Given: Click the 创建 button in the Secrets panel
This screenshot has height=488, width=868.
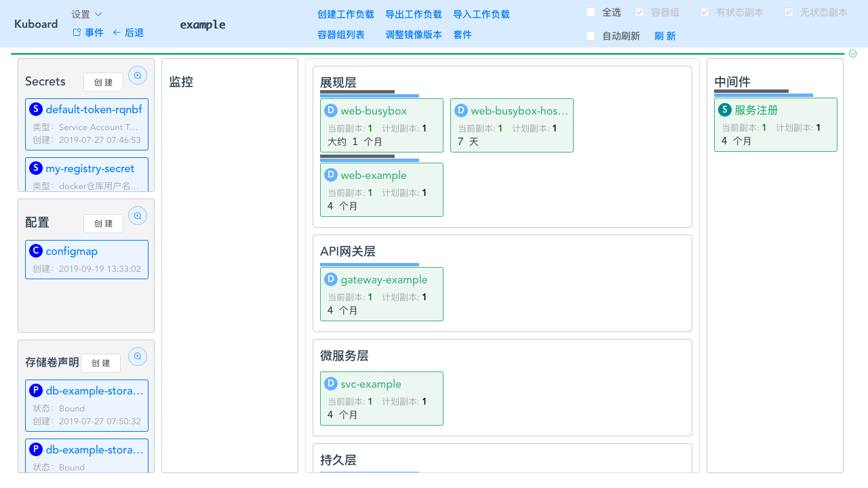Looking at the screenshot, I should [103, 81].
